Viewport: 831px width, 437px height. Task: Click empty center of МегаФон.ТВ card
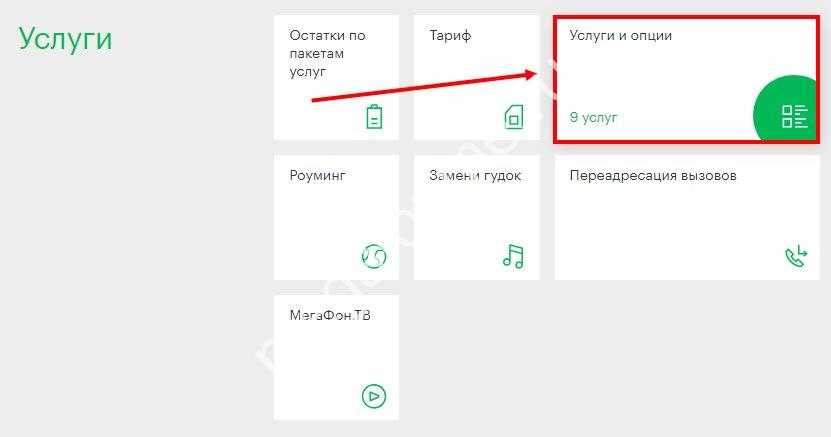pyautogui.click(x=336, y=358)
